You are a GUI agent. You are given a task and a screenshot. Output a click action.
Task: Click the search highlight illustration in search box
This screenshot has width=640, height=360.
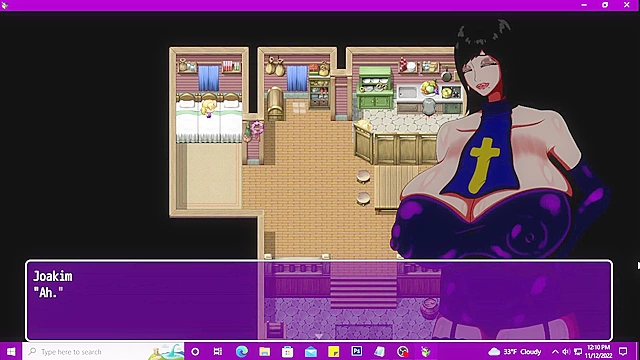166,351
